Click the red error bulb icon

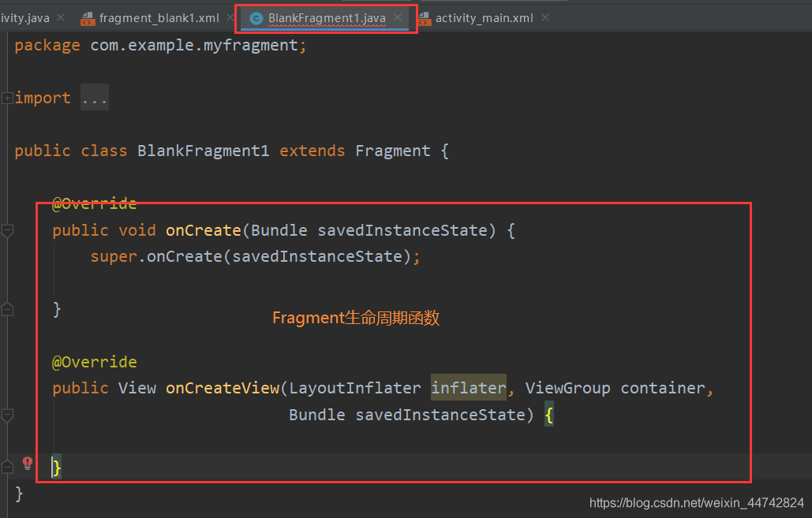coord(28,463)
